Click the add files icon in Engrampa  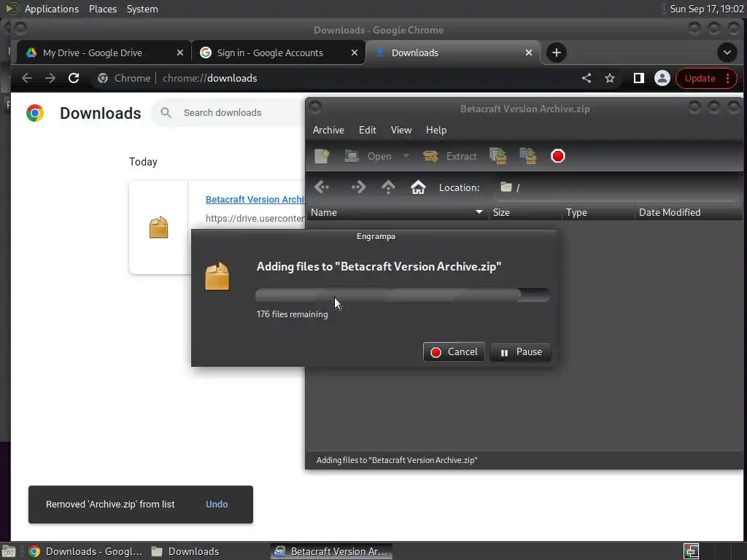[498, 156]
